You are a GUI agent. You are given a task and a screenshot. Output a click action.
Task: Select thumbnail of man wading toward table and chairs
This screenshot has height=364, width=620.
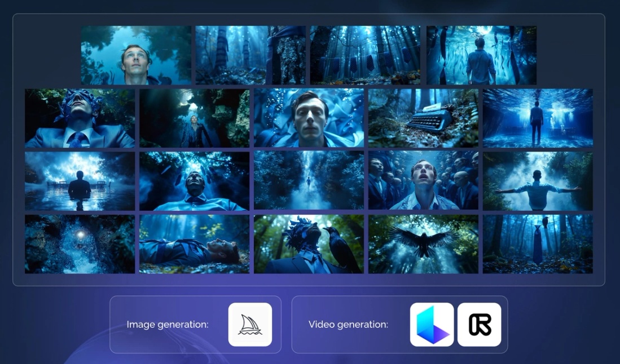click(80, 181)
